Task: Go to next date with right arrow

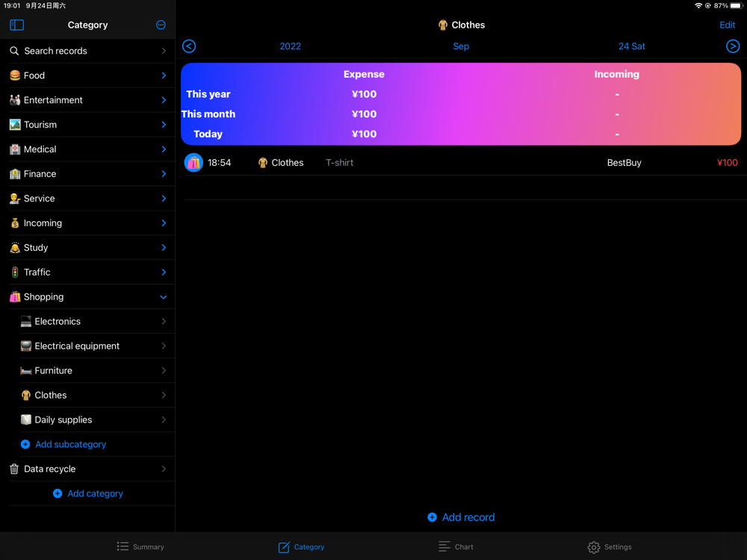Action: tap(733, 46)
